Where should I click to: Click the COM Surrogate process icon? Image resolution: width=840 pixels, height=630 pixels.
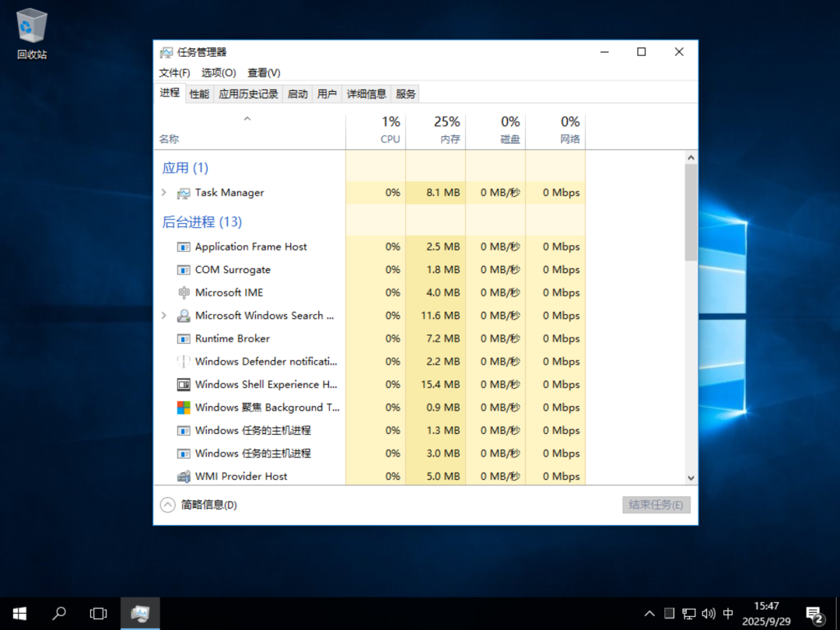coord(184,270)
